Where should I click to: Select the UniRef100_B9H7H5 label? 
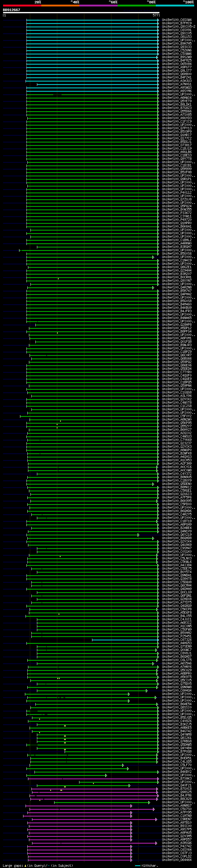click(177, 43)
